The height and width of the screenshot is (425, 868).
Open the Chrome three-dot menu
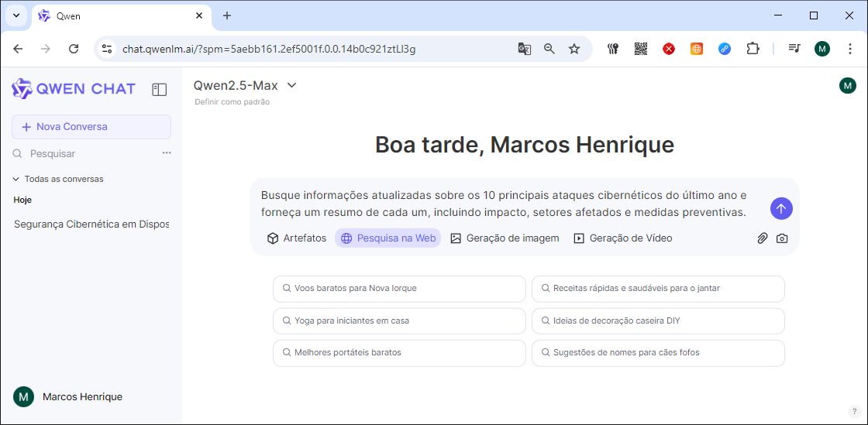(x=850, y=49)
